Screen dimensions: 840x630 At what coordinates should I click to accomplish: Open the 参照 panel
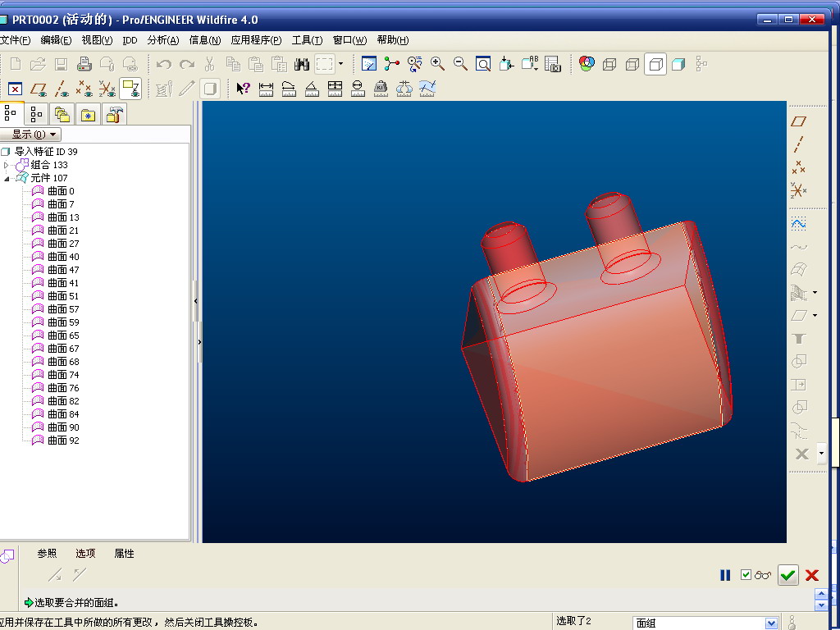pos(47,554)
